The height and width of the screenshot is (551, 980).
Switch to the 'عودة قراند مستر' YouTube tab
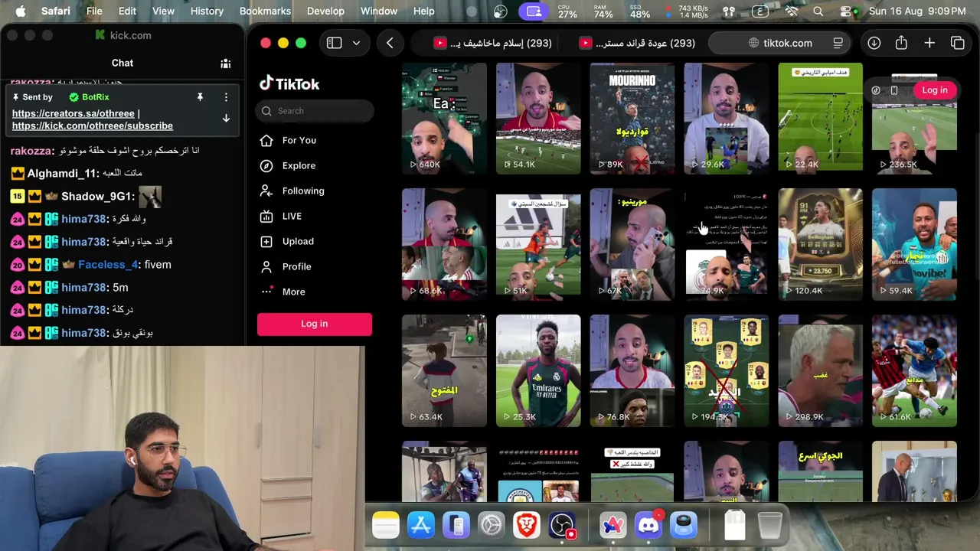pyautogui.click(x=637, y=43)
